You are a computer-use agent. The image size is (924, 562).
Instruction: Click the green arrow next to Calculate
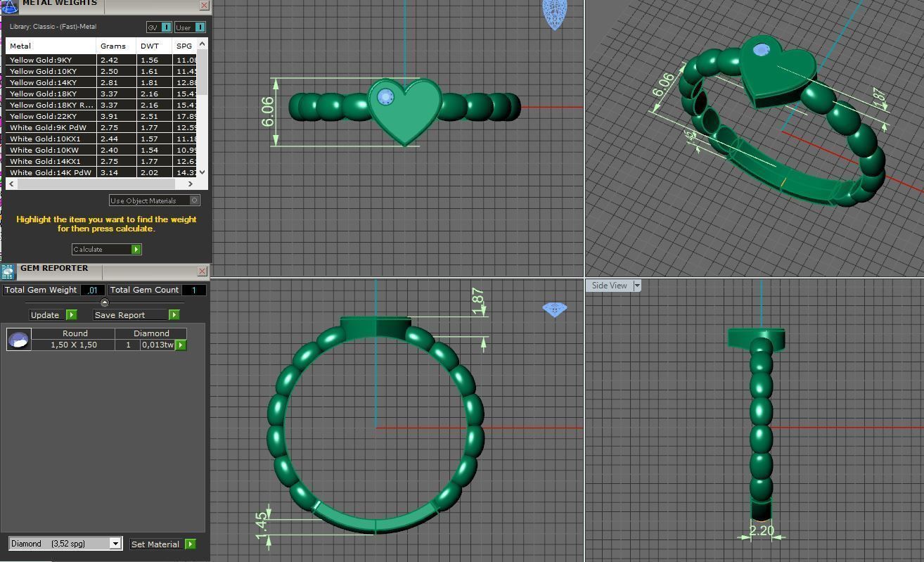pos(136,249)
